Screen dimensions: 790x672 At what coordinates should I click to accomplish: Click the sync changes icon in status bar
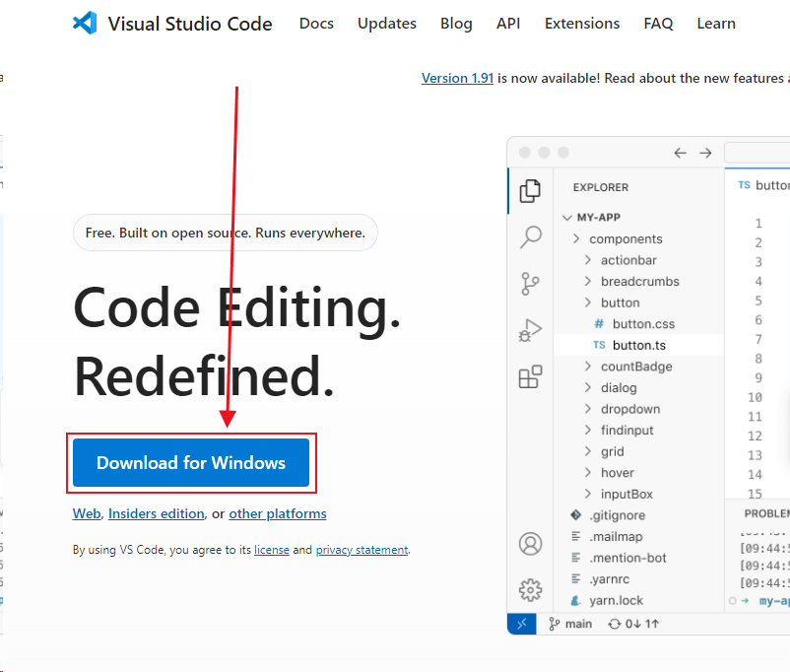point(614,624)
